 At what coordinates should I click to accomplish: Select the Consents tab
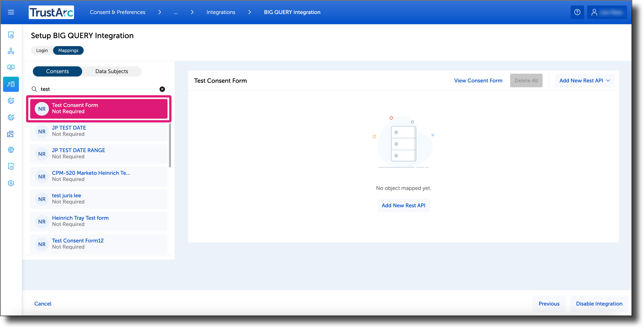57,71
